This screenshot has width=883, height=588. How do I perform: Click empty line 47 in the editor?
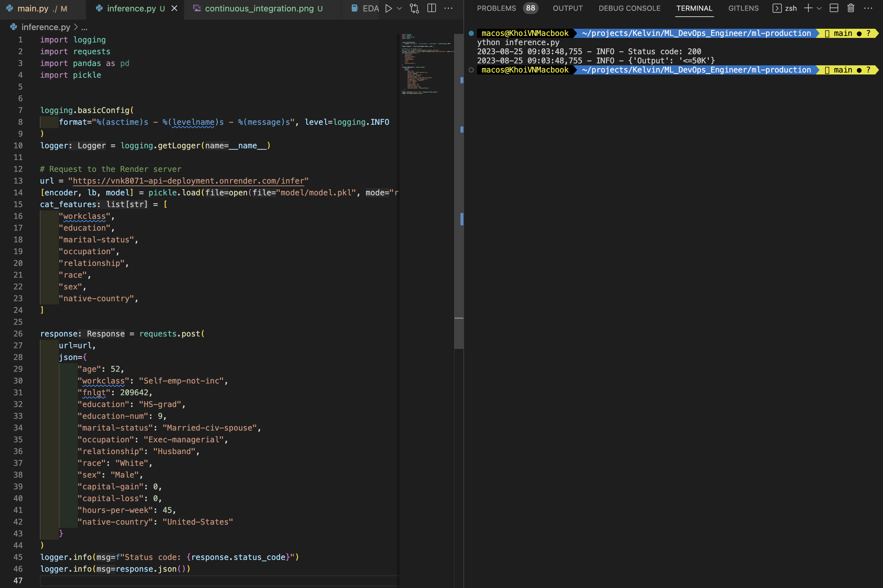pyautogui.click(x=219, y=580)
